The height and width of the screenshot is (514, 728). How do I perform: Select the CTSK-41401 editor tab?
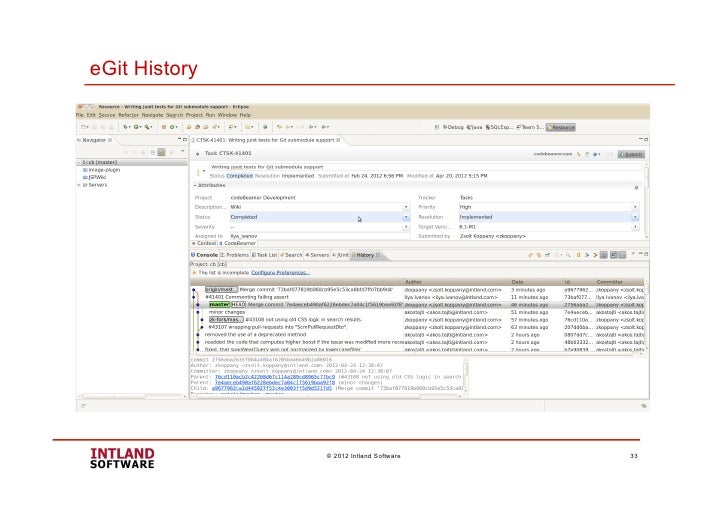coord(265,140)
